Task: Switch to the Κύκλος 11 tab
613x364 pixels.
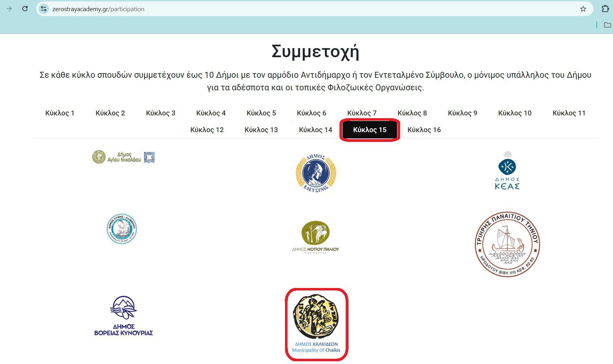Action: (569, 113)
